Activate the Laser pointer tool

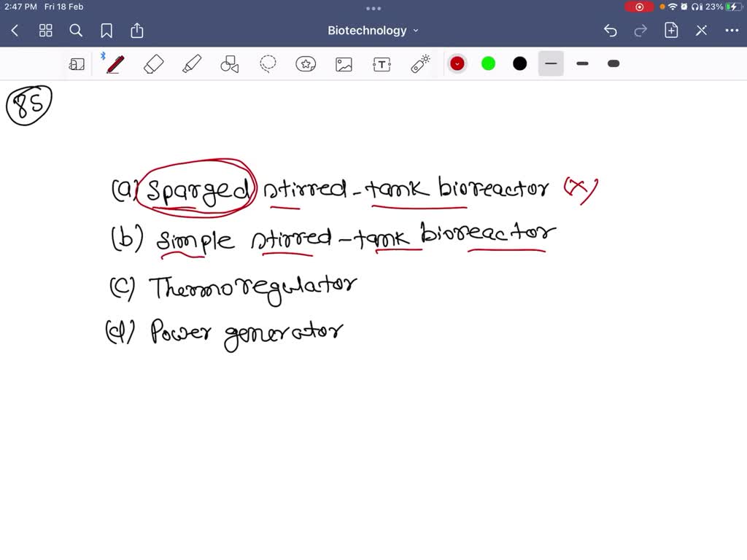(419, 63)
